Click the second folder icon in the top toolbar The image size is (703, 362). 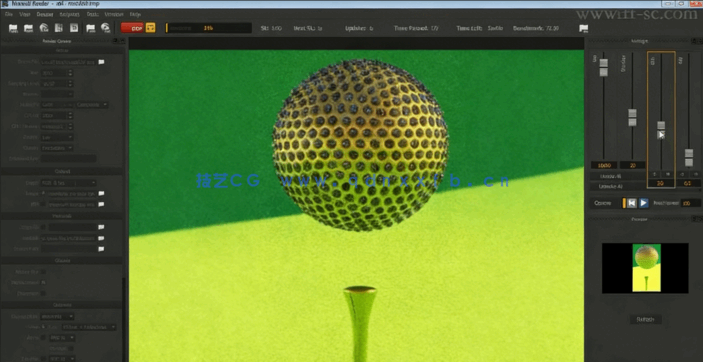pos(28,28)
